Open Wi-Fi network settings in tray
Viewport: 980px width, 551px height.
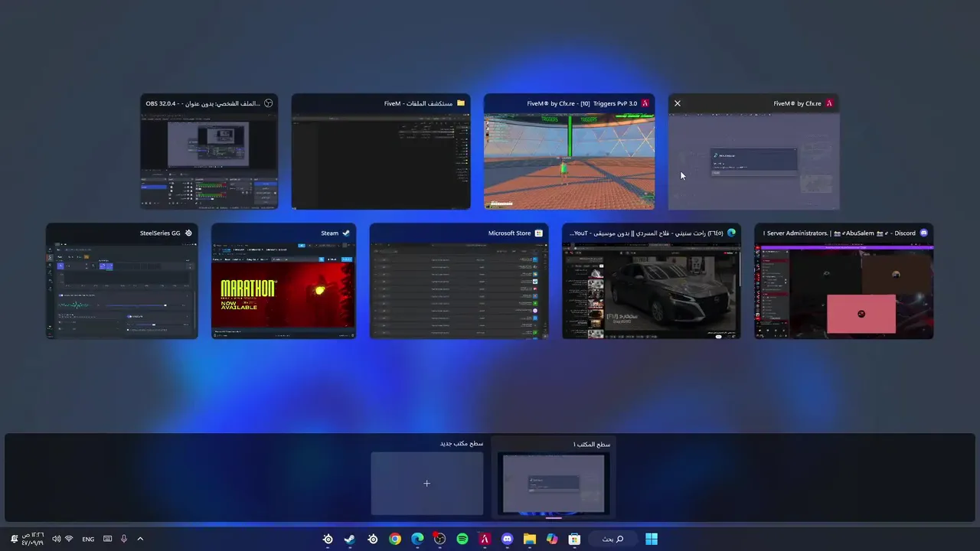[x=69, y=539]
